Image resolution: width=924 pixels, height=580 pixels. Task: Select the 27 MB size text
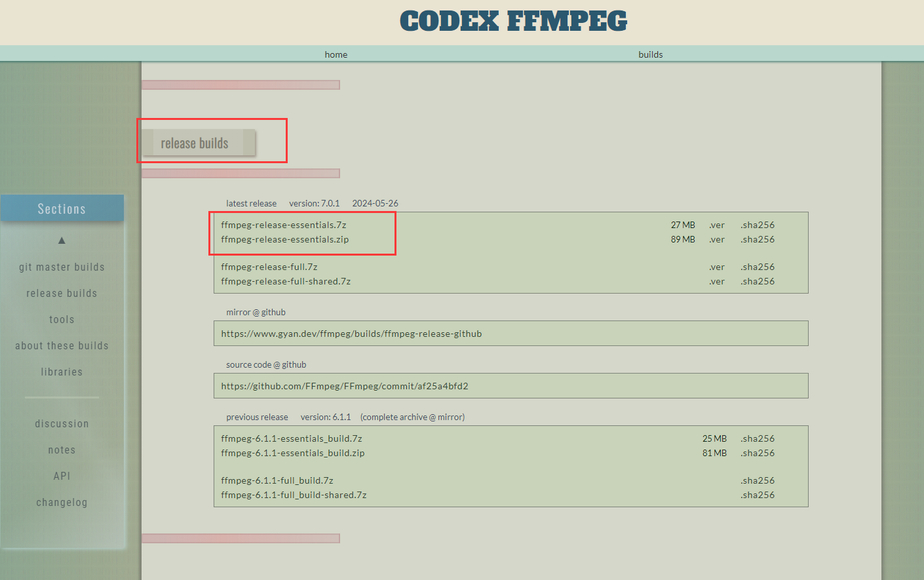coord(683,225)
